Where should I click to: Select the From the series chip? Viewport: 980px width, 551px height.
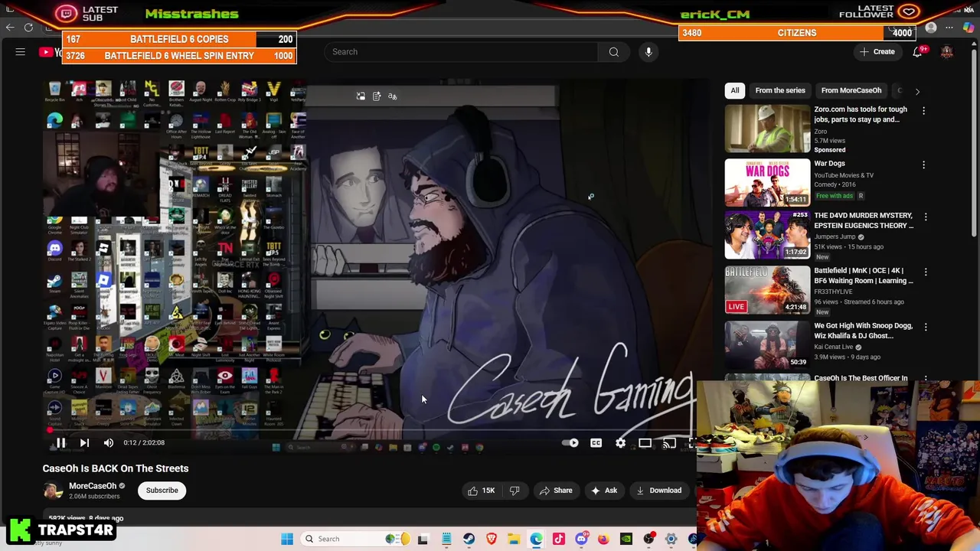coord(780,90)
